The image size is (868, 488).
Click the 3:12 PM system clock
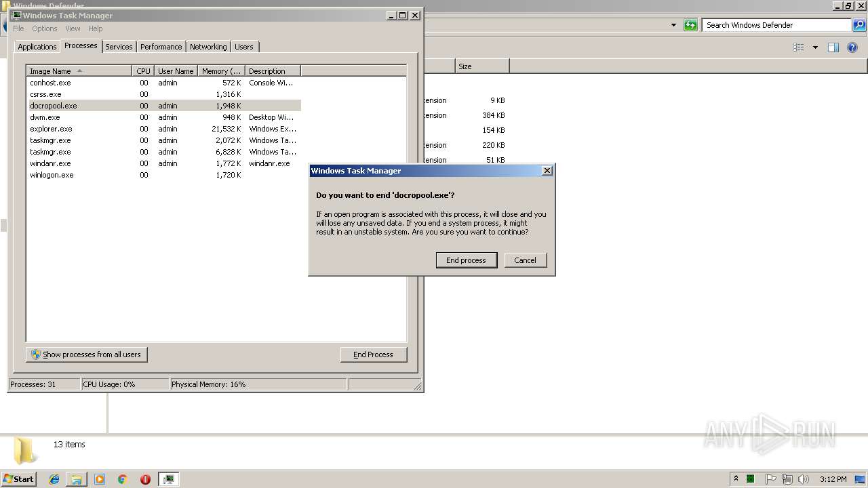coord(833,479)
